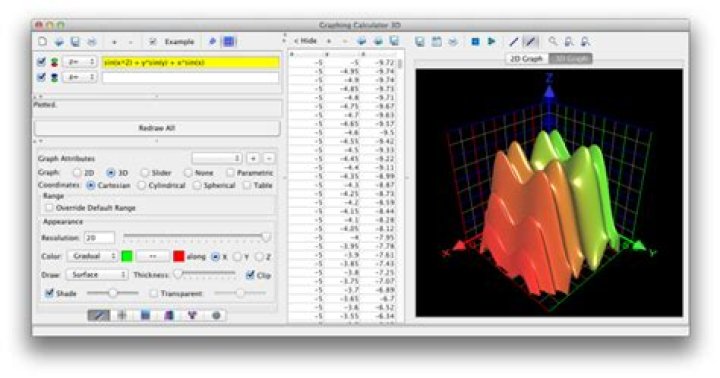The image size is (720, 378).
Task: Click the stop (blue square) icon
Action: [475, 42]
